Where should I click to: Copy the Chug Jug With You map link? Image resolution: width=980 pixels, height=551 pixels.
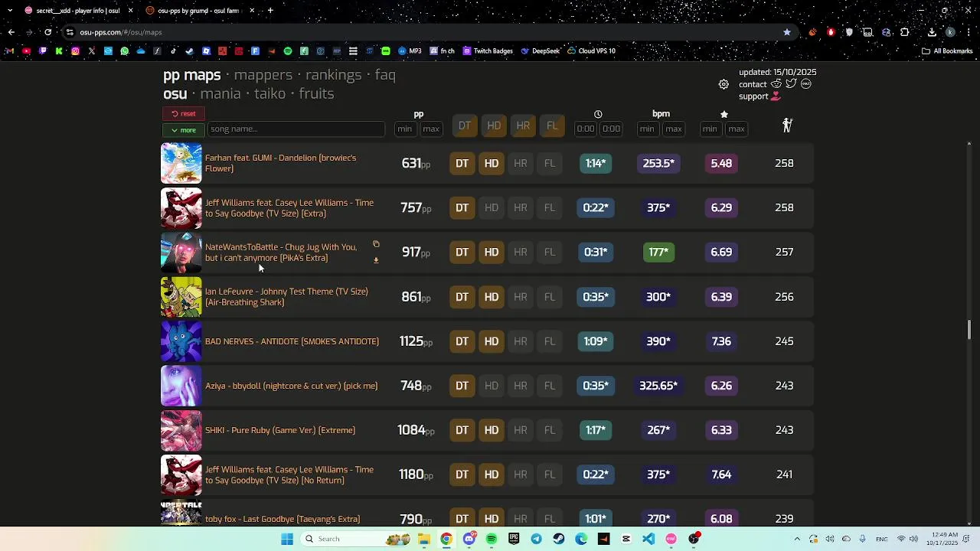376,244
